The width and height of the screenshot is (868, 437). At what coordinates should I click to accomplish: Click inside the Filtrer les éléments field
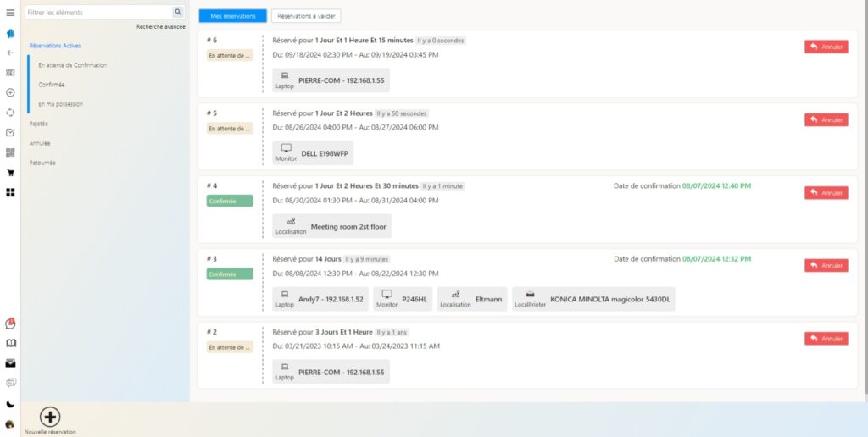click(x=98, y=12)
